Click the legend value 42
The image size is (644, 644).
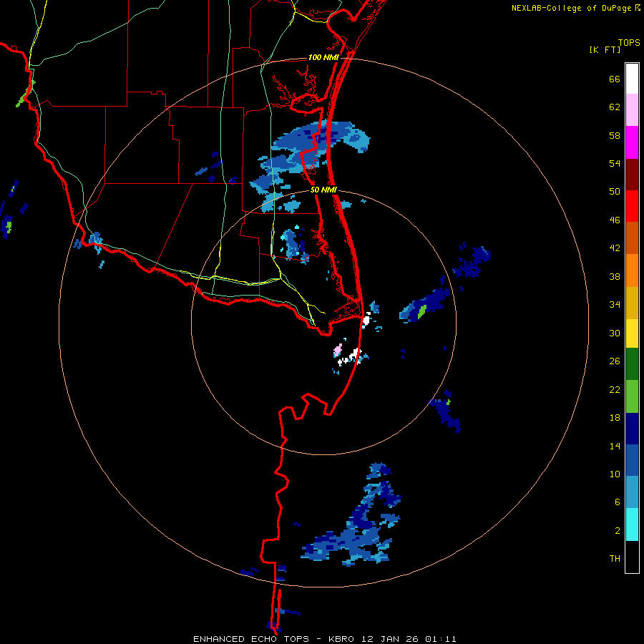[x=615, y=248]
